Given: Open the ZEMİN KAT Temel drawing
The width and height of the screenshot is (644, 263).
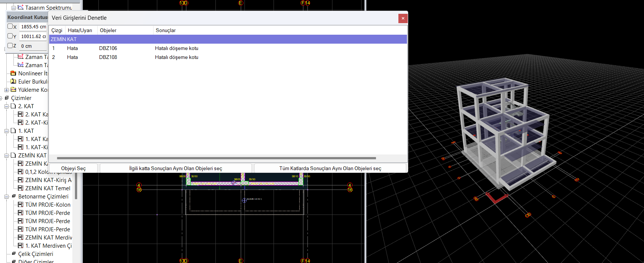Looking at the screenshot, I should [x=48, y=188].
